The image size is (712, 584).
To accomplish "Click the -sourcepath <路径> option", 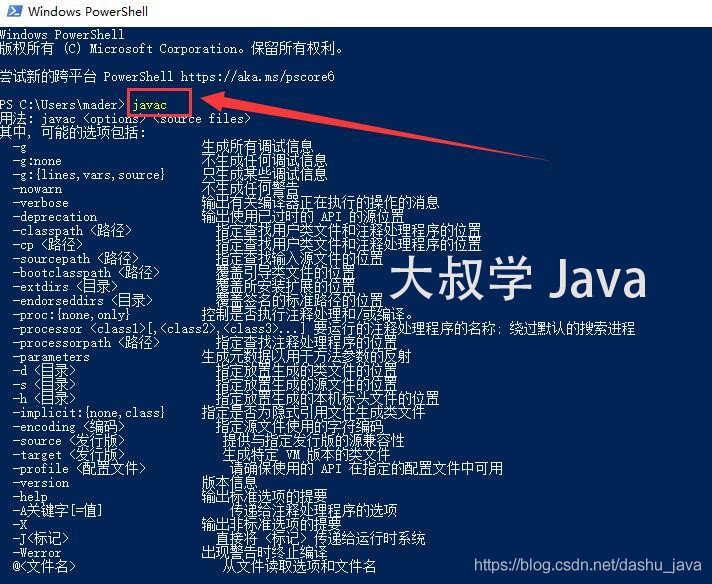I will coord(76,259).
